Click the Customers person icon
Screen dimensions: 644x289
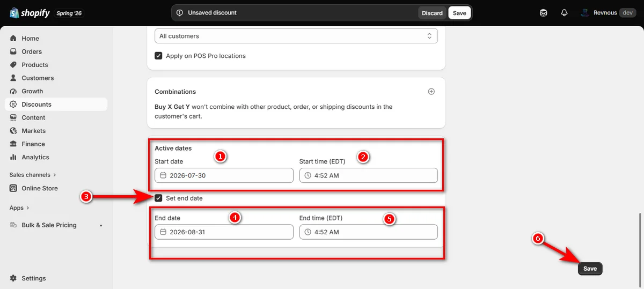click(x=13, y=78)
